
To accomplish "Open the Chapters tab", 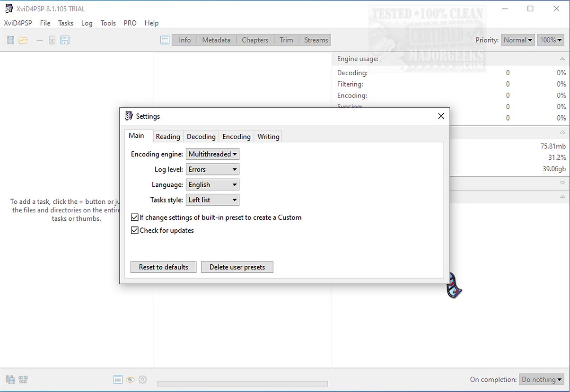I will click(x=255, y=40).
